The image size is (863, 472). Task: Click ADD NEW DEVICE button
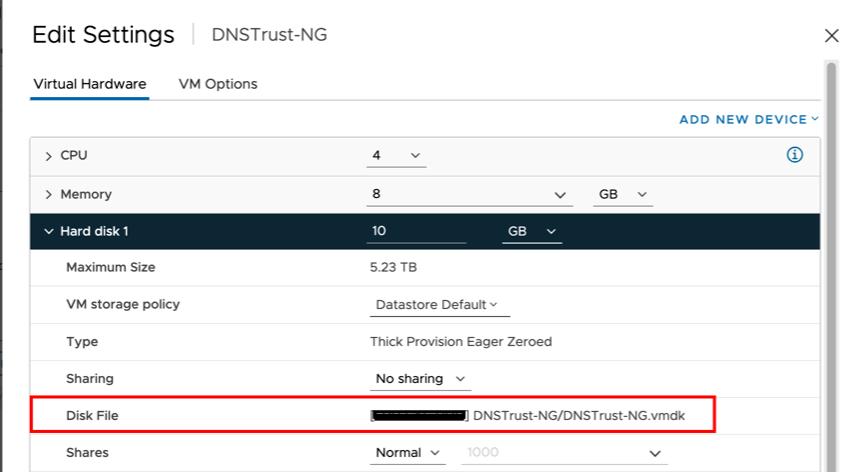tap(748, 120)
